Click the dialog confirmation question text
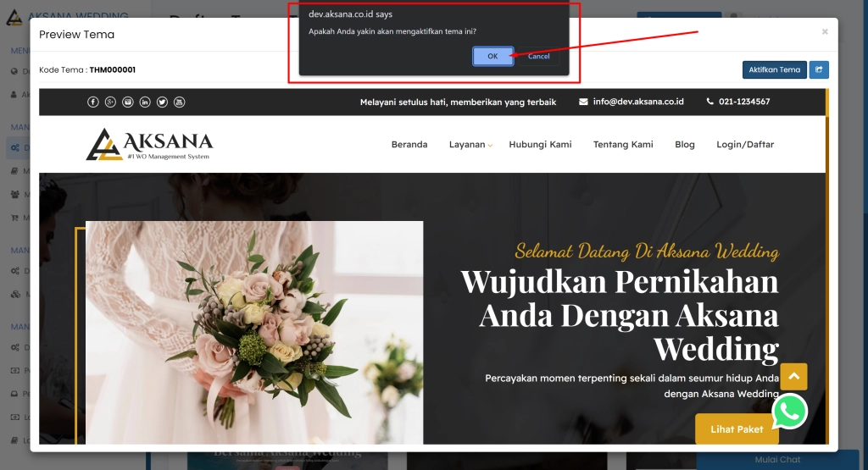 click(x=392, y=31)
